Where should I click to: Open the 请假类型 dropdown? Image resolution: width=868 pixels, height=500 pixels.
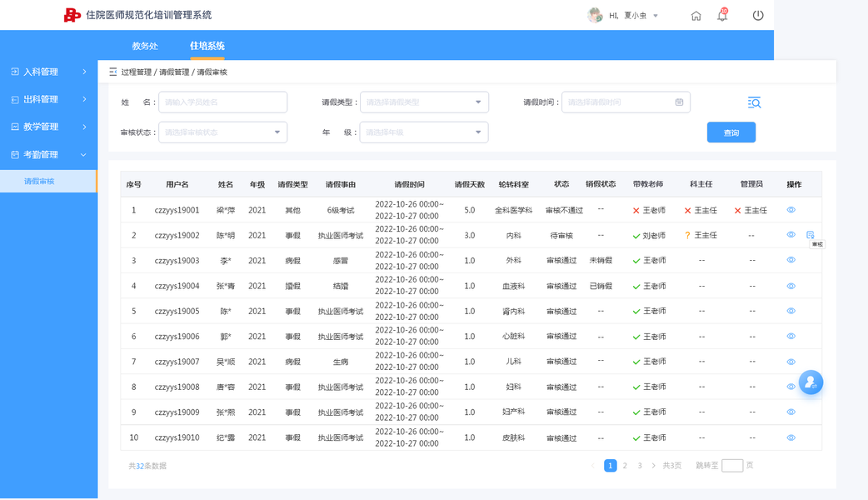(x=424, y=102)
